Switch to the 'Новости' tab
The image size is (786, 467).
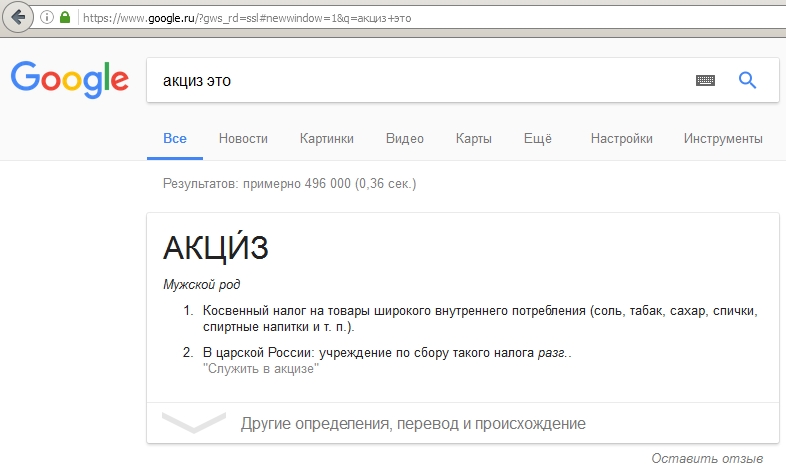243,139
